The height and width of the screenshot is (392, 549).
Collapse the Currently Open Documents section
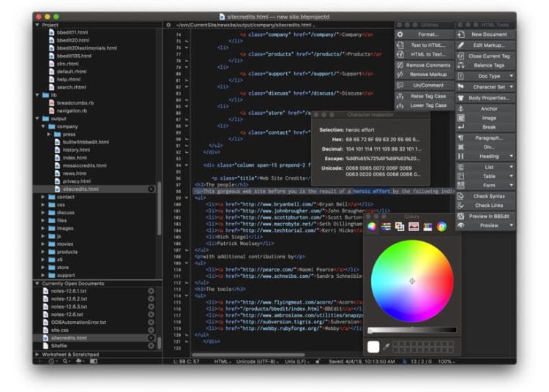tap(37, 283)
